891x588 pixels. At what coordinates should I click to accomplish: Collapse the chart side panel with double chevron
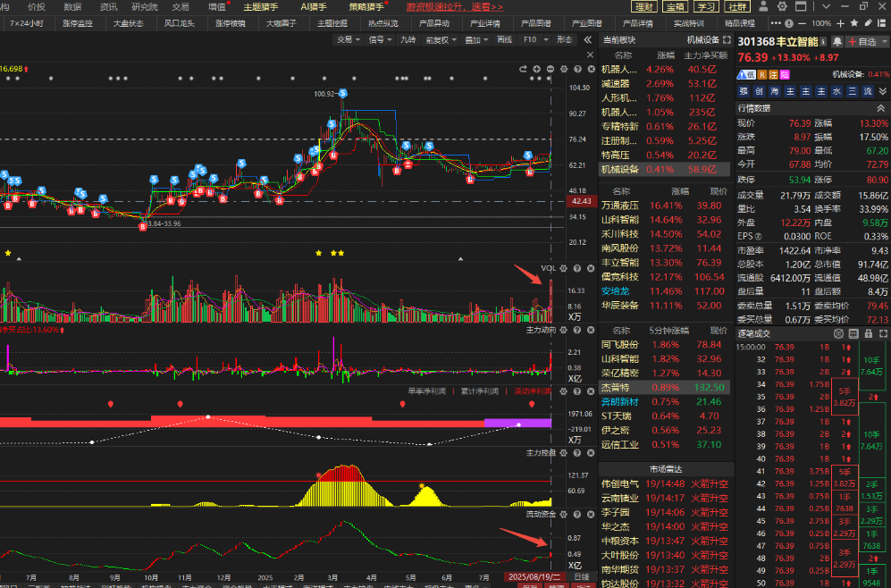587,40
